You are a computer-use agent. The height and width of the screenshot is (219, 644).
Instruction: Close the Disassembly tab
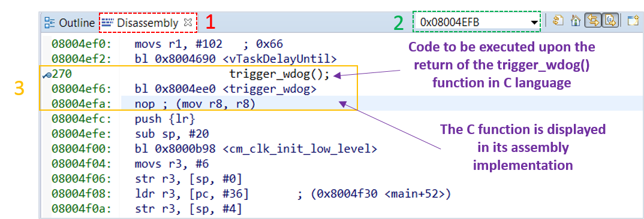(x=188, y=23)
